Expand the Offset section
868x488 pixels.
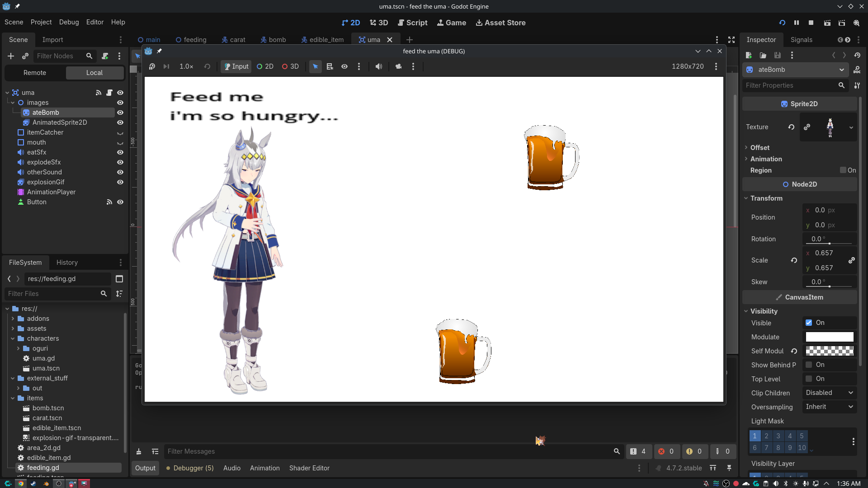tap(759, 148)
